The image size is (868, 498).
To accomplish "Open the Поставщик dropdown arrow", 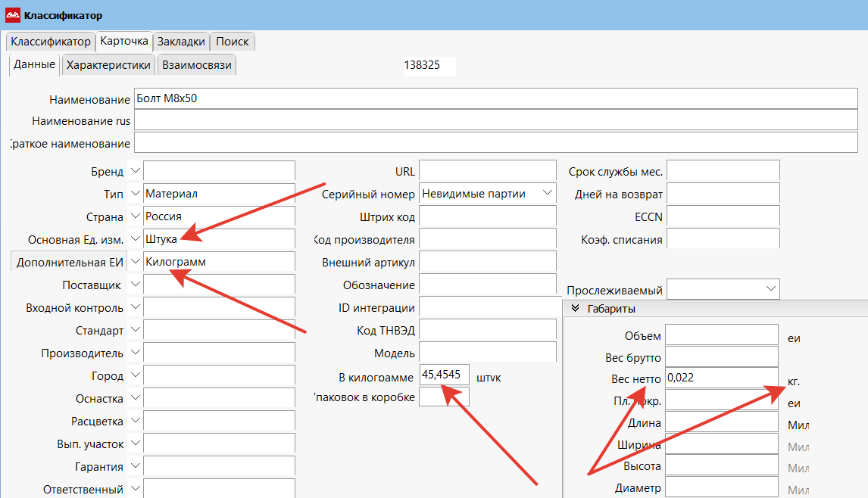I will point(135,285).
